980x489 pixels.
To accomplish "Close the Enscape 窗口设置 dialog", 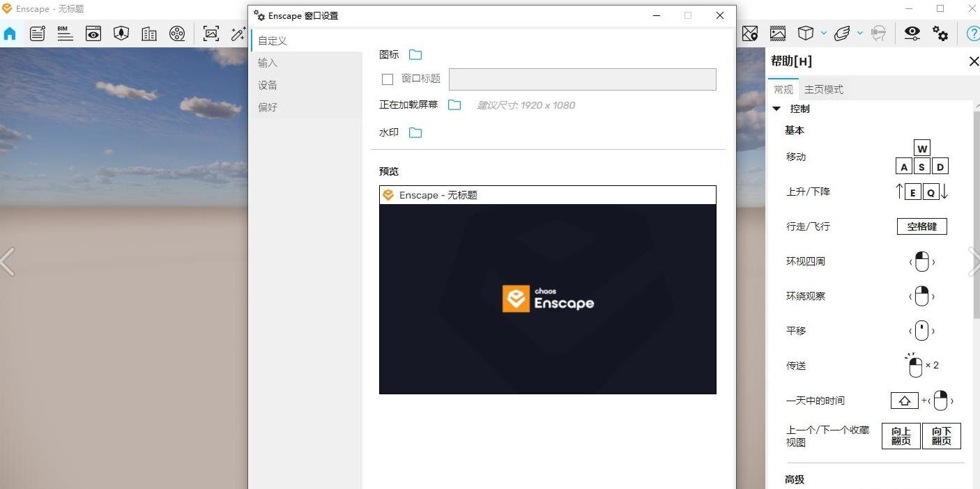I will point(720,15).
